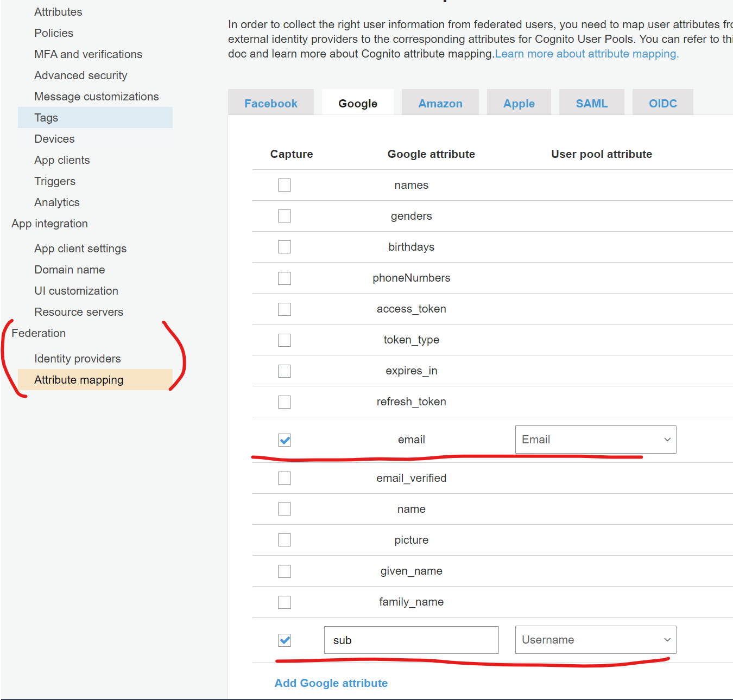Open Attributes in the sidebar

tap(58, 12)
